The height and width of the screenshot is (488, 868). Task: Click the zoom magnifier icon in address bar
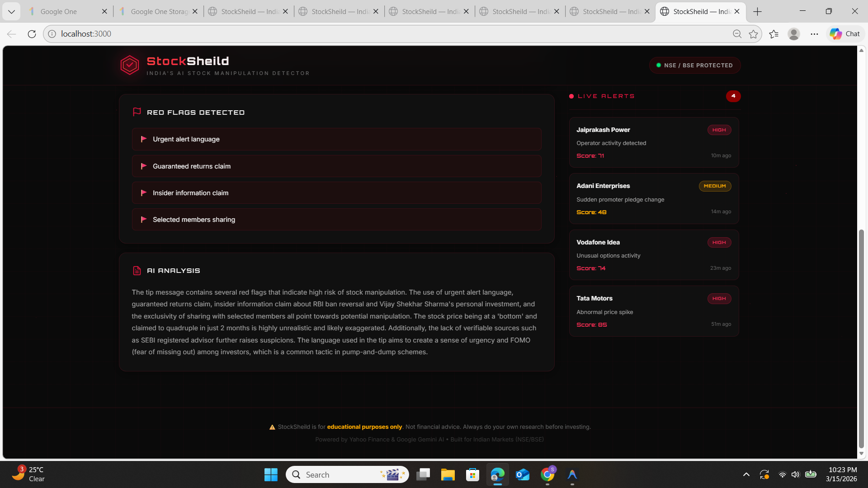737,34
